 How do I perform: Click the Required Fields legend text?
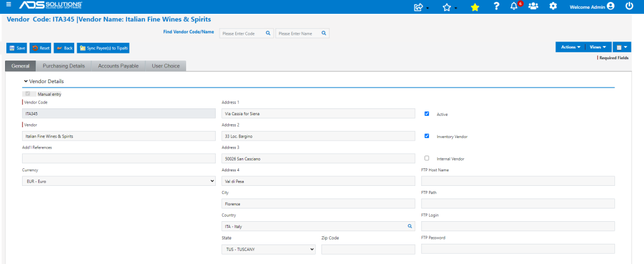(x=614, y=59)
